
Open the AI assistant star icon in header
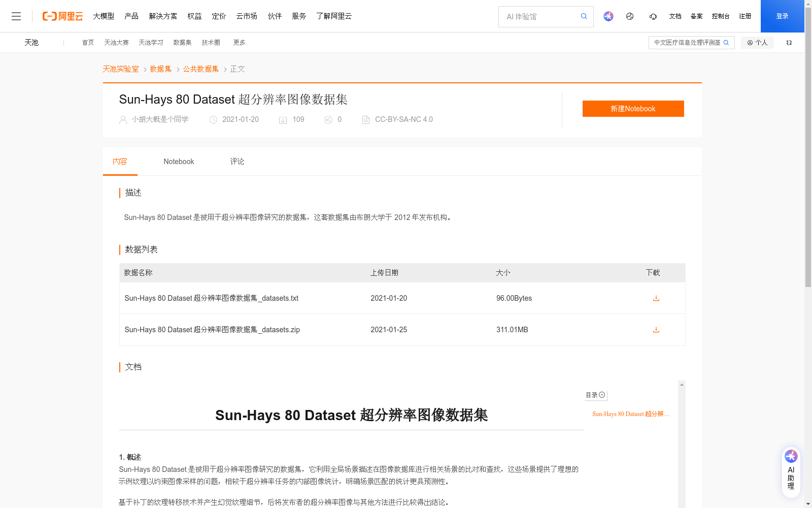608,16
